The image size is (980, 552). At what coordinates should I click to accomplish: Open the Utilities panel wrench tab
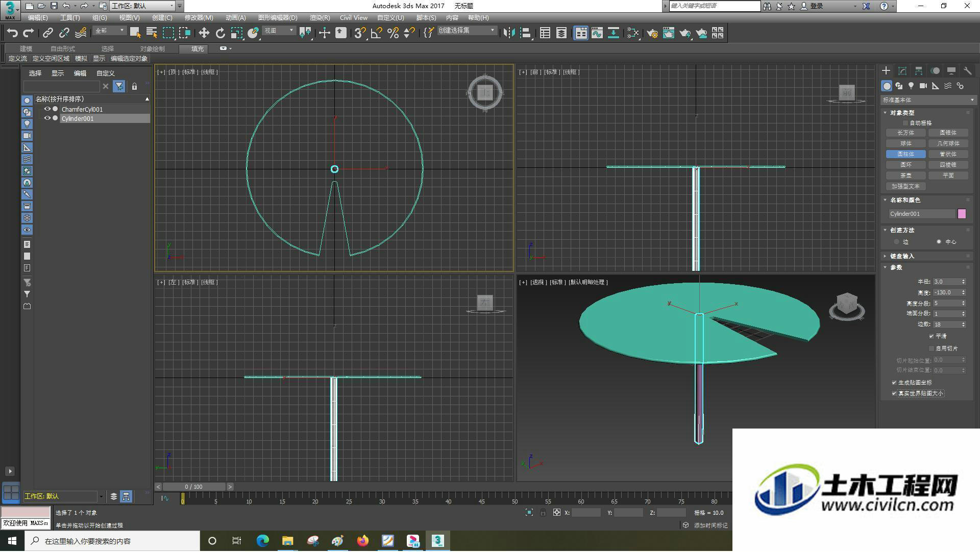pos(967,71)
